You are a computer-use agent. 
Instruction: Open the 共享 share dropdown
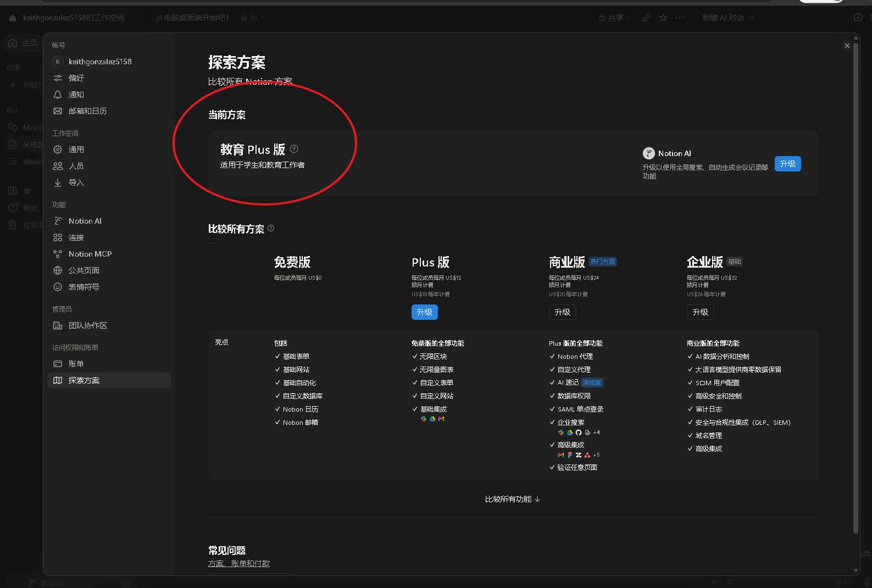click(615, 18)
